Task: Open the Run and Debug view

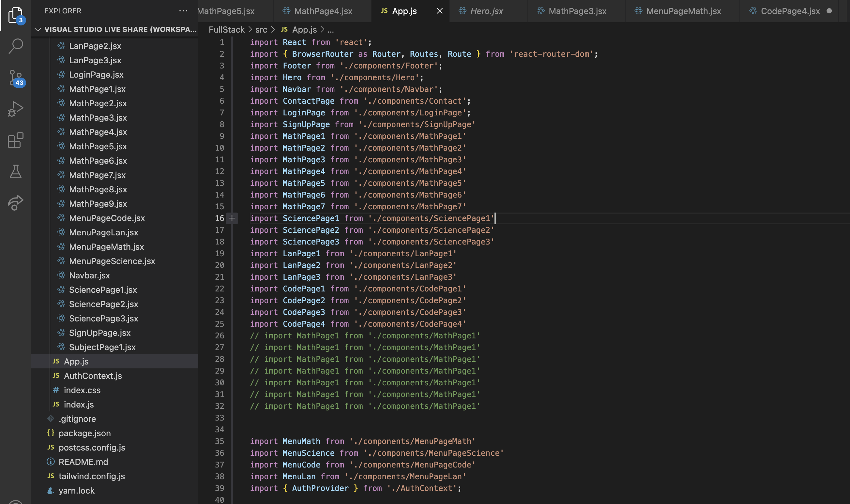Action: pyautogui.click(x=15, y=109)
